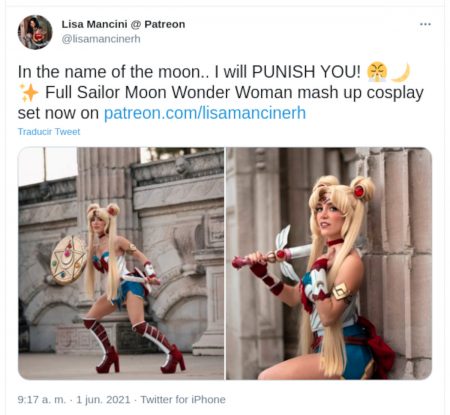
Task: Click the @lisamancinerh handle
Action: (x=101, y=39)
